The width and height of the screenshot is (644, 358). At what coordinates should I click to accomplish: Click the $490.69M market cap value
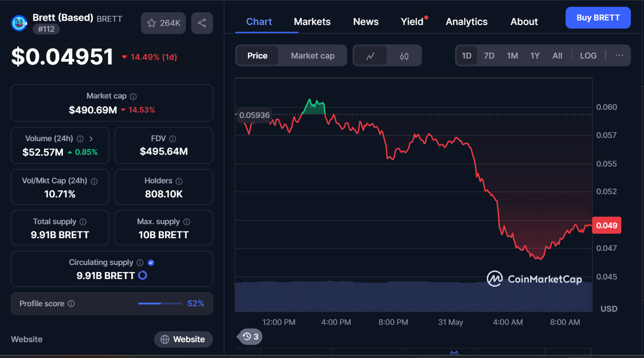93,110
